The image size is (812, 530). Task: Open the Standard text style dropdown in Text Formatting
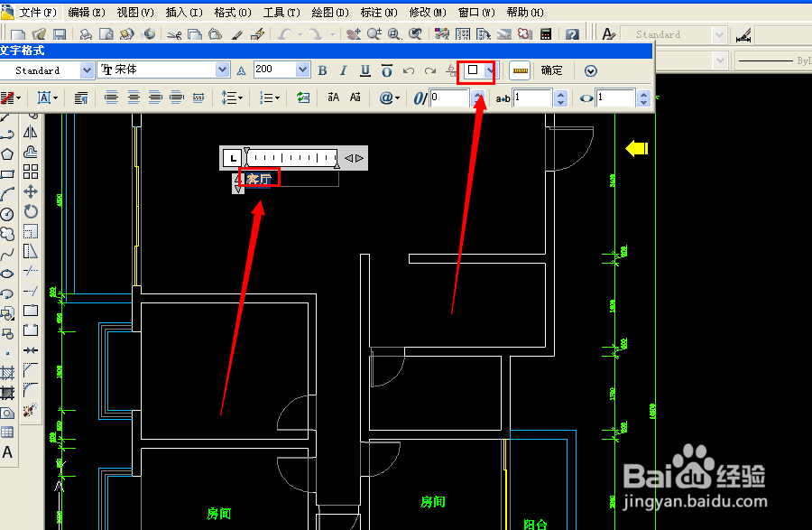(87, 70)
